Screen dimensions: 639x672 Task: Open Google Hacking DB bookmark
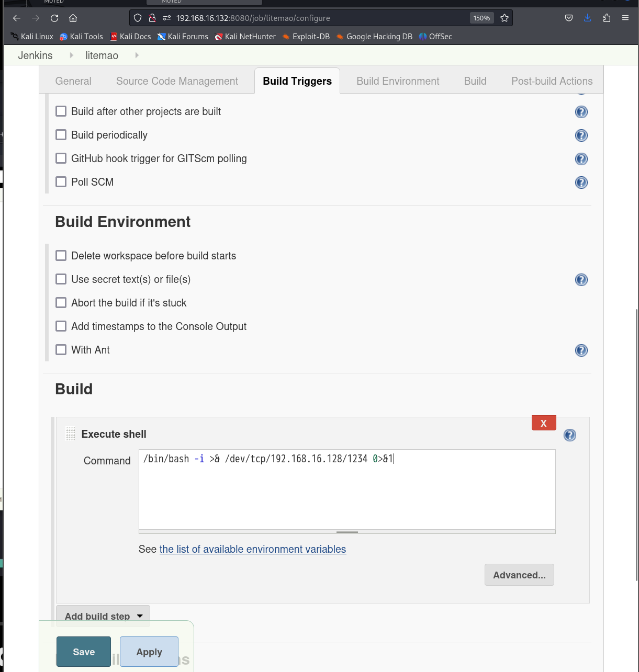pyautogui.click(x=374, y=37)
